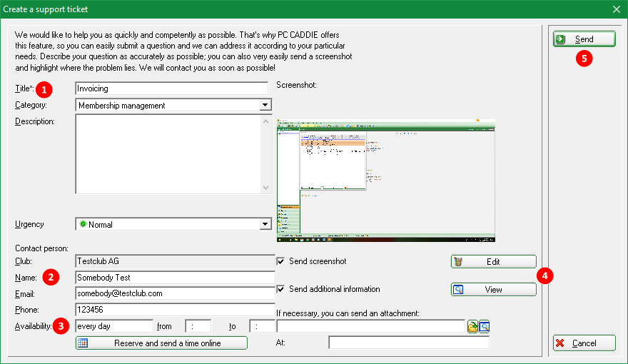The height and width of the screenshot is (364, 628).
Task: Click the Email address field
Action: [175, 293]
